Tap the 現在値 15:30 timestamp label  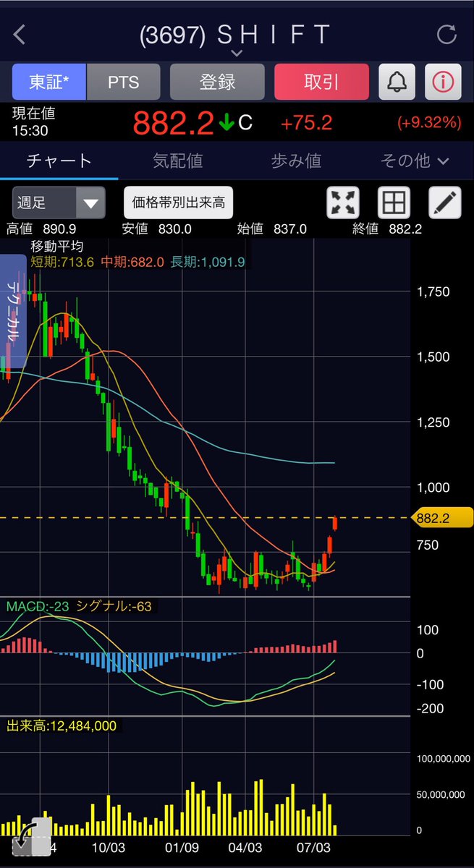33,123
